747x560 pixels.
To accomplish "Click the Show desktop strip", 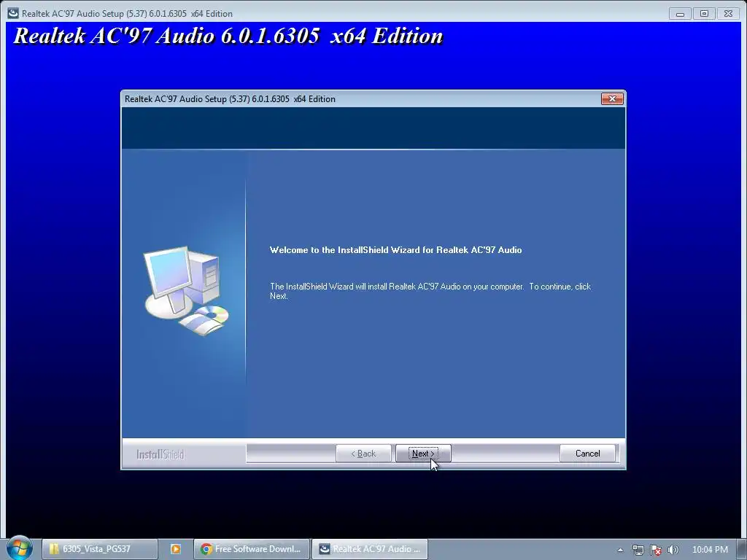I will (742, 550).
